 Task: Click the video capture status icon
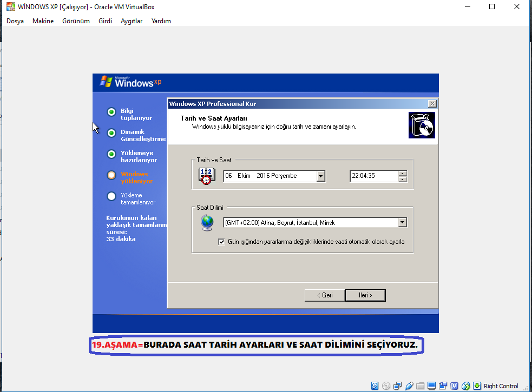(443, 386)
